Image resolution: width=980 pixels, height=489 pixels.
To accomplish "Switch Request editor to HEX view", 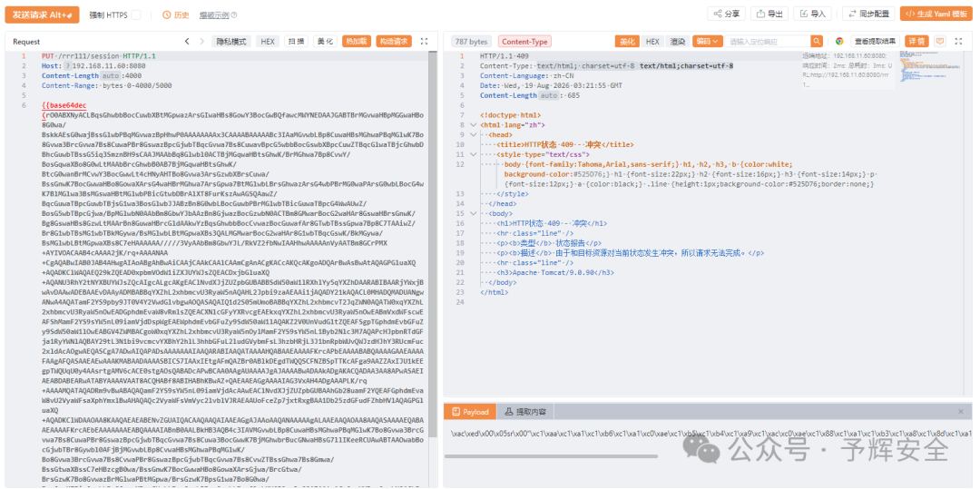I will point(268,41).
